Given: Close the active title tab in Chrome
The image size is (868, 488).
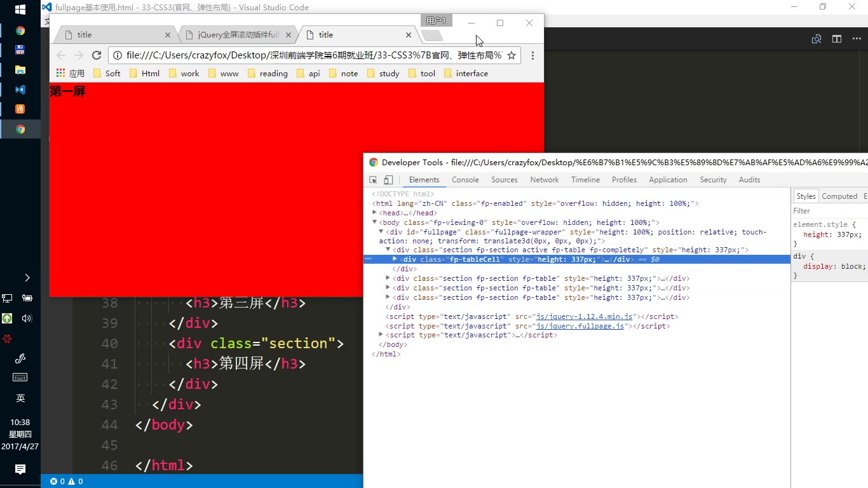Looking at the screenshot, I should click(409, 35).
